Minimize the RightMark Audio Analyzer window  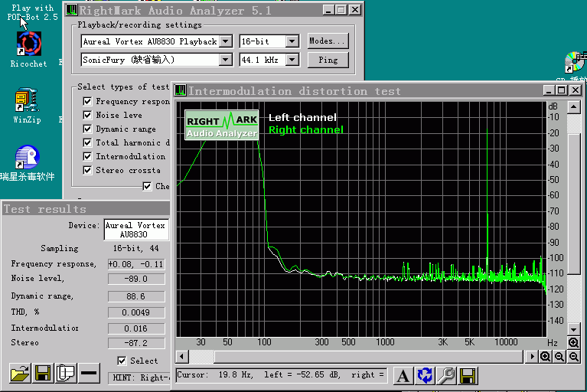pos(328,10)
